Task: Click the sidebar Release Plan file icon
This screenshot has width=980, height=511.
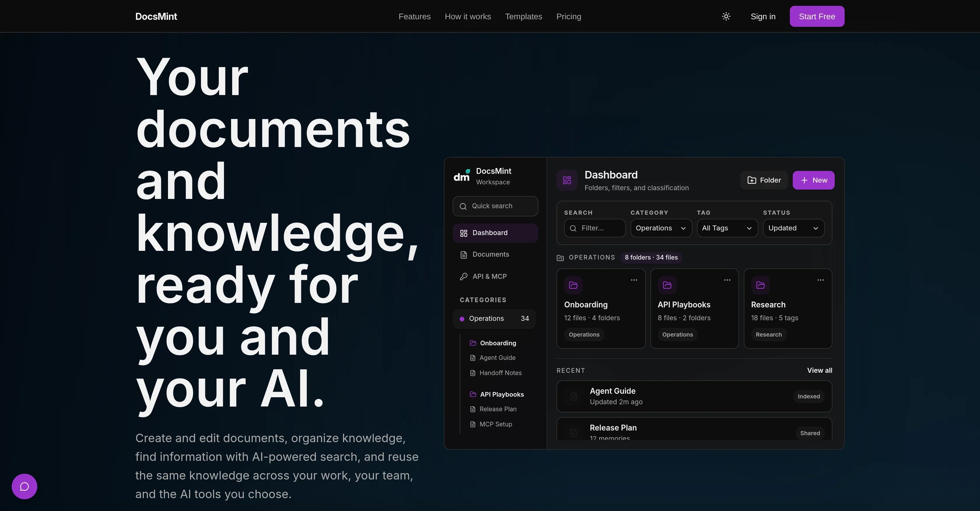Action: pos(473,409)
